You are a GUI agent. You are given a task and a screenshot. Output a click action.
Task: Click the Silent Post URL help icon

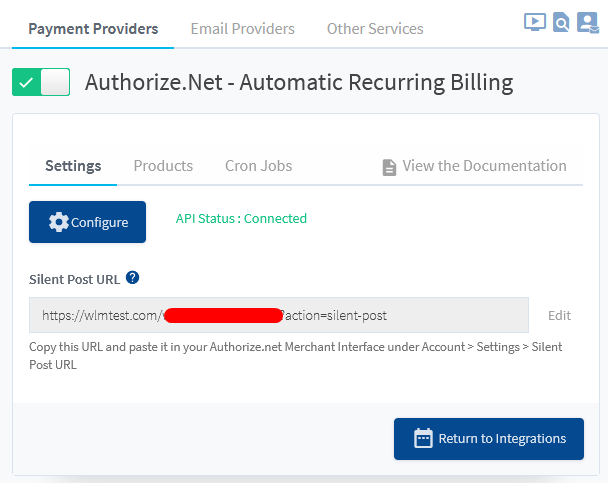[x=133, y=278]
